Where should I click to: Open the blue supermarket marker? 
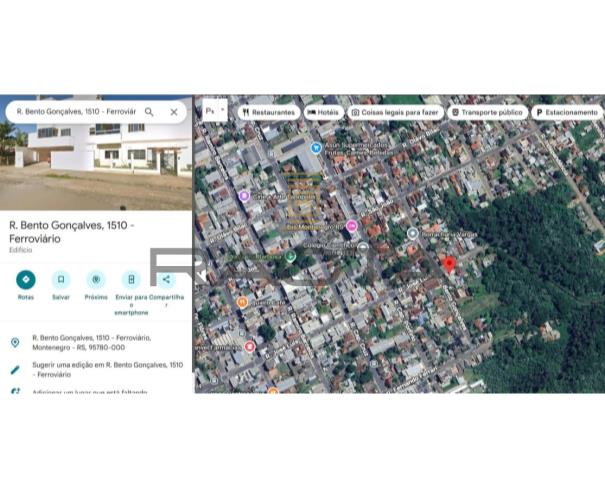[316, 147]
